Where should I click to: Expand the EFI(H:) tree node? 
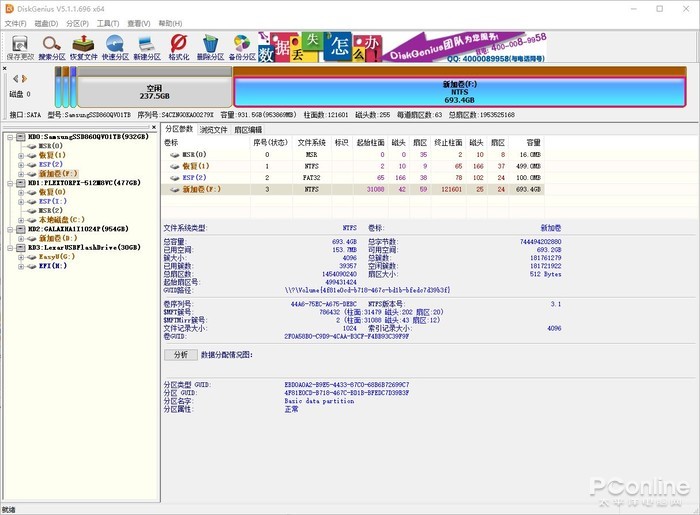[21, 266]
